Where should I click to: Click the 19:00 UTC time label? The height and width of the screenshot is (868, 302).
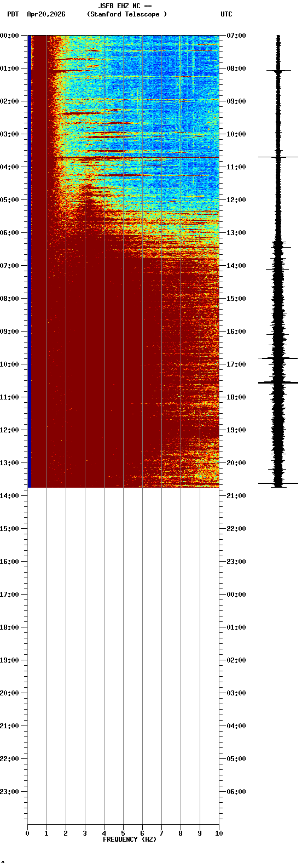[x=236, y=430]
